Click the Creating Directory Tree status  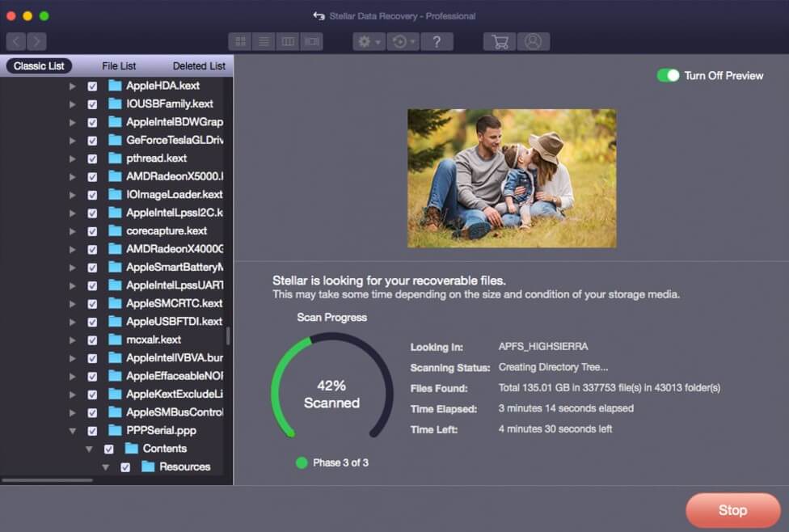coord(553,367)
